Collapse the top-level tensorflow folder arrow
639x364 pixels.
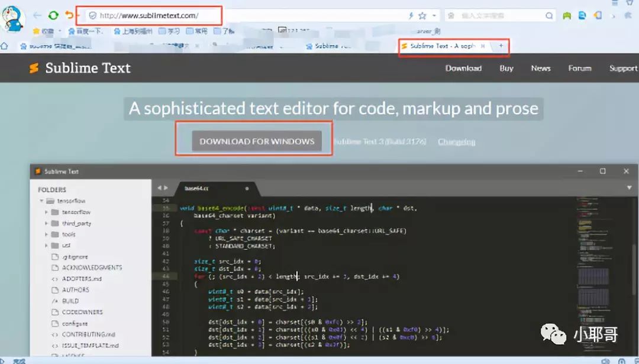pos(41,201)
